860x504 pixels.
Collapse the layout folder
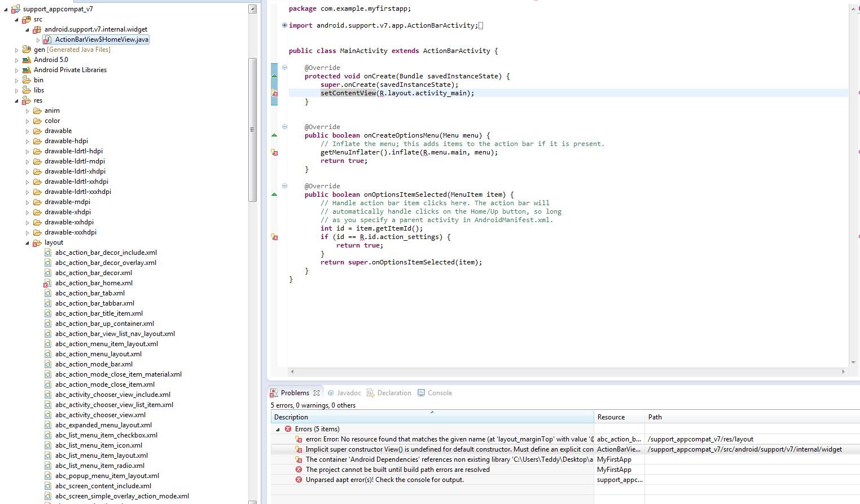[27, 242]
